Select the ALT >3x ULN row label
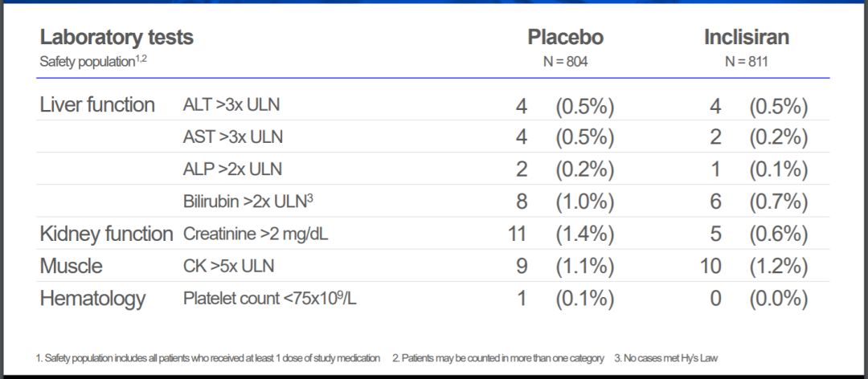The image size is (868, 379). 231,105
